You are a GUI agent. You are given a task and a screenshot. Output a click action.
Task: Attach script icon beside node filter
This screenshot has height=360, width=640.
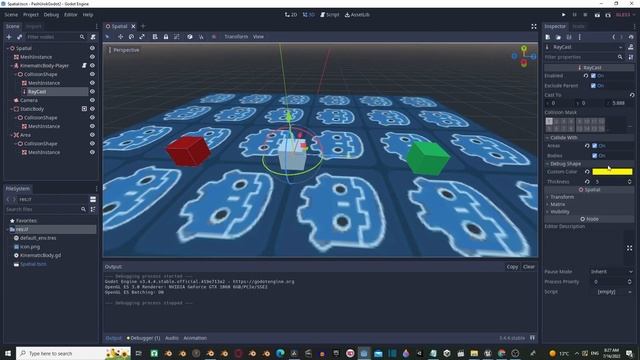tap(93, 37)
